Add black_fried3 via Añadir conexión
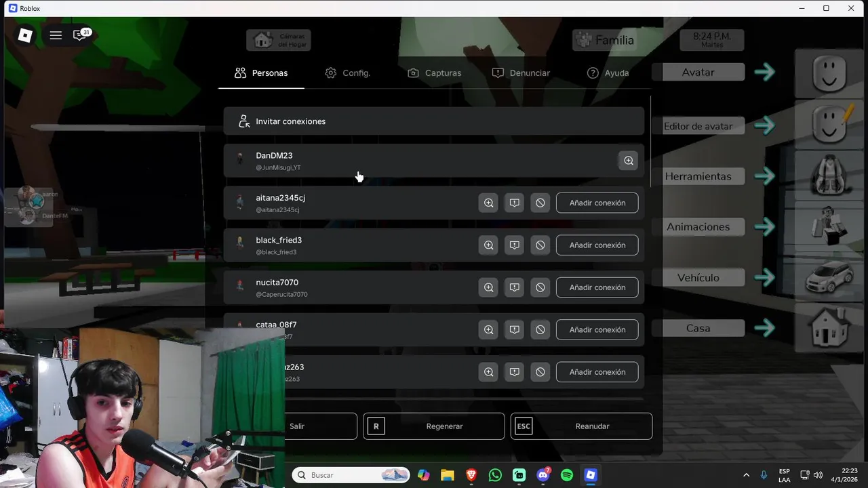Screen dimensions: 868x488 [x=597, y=245]
